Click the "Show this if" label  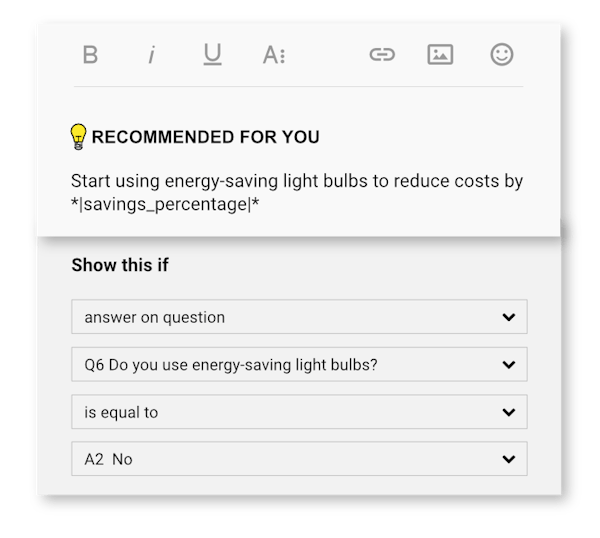click(120, 265)
